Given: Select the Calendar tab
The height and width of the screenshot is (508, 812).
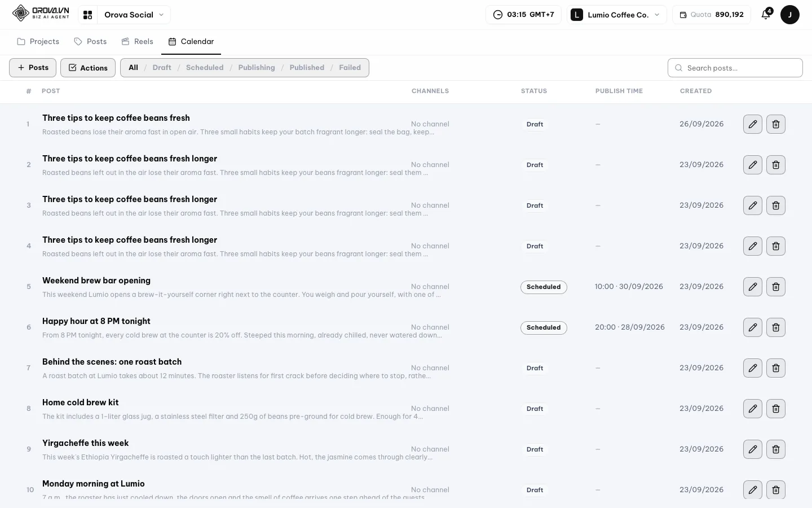Looking at the screenshot, I should click(x=191, y=42).
